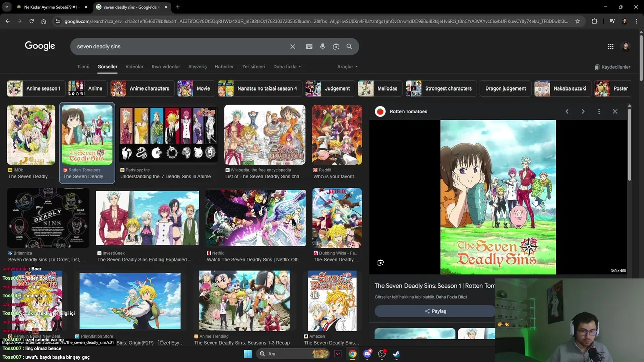Viewport: 644px width, 362px height.
Task: Open the Google apps grid icon
Action: click(x=611, y=46)
